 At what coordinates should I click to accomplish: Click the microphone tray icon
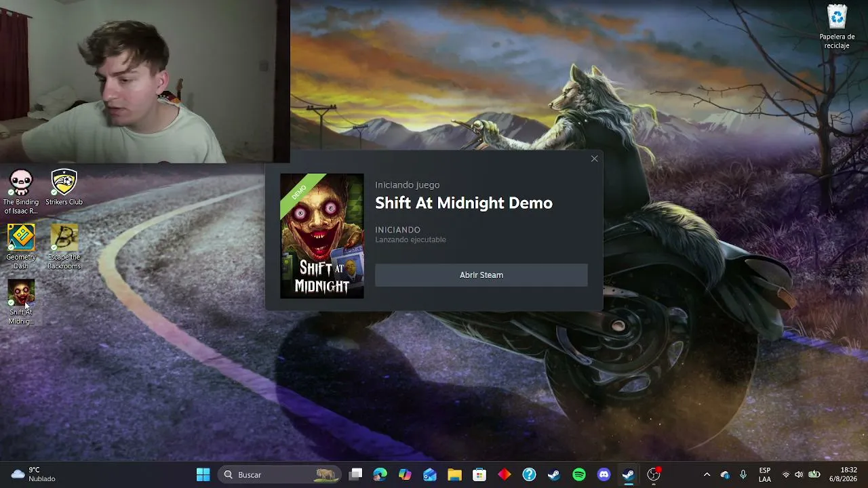pos(743,474)
